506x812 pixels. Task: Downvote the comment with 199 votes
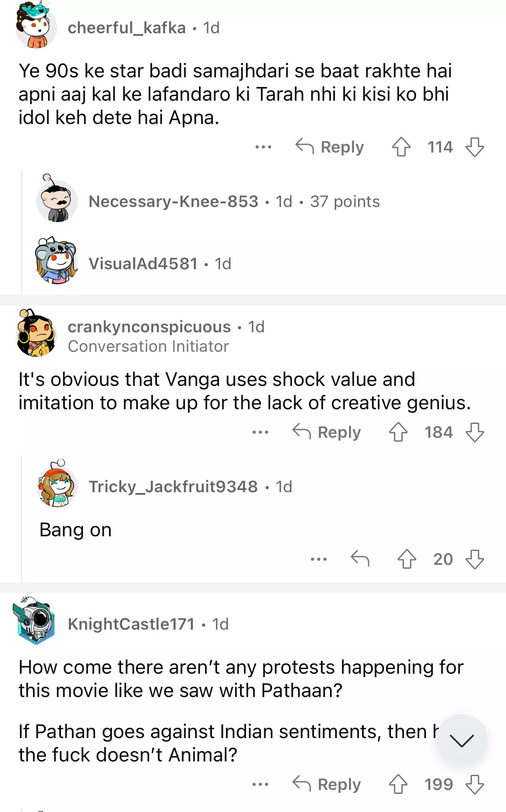474,784
